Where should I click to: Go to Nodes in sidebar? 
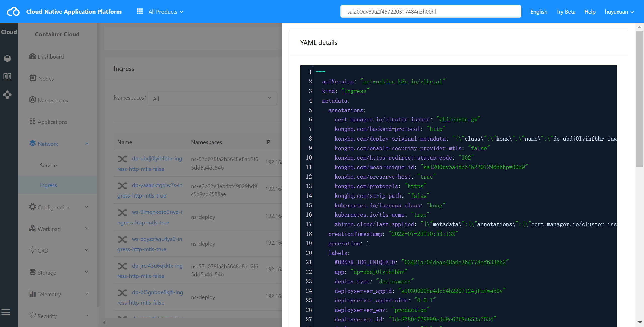click(46, 79)
